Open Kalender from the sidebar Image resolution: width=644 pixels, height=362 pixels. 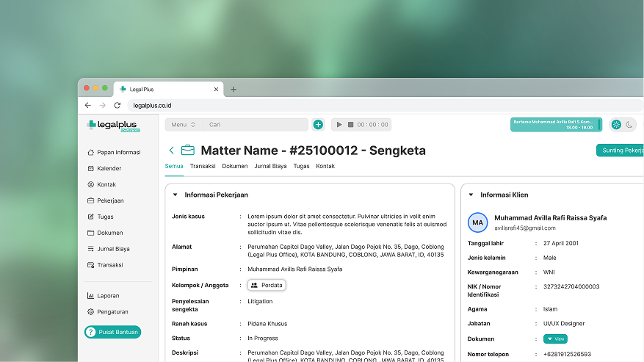pyautogui.click(x=109, y=168)
